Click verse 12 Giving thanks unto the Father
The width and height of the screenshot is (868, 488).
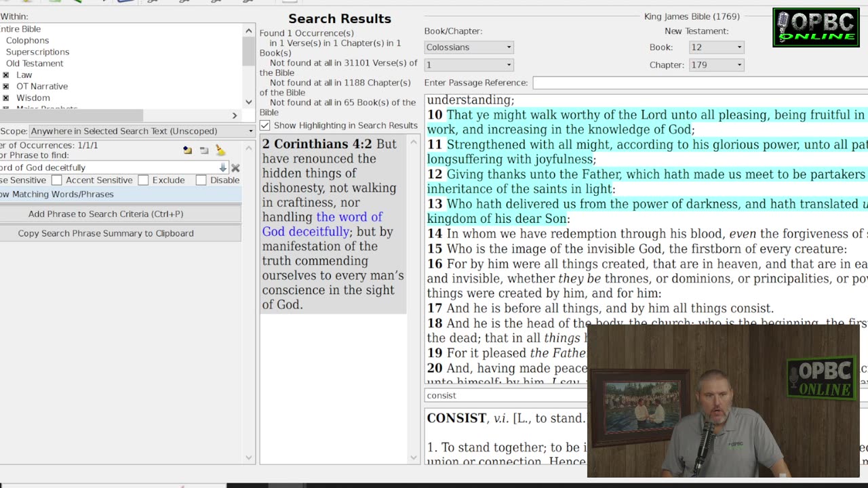coord(647,182)
